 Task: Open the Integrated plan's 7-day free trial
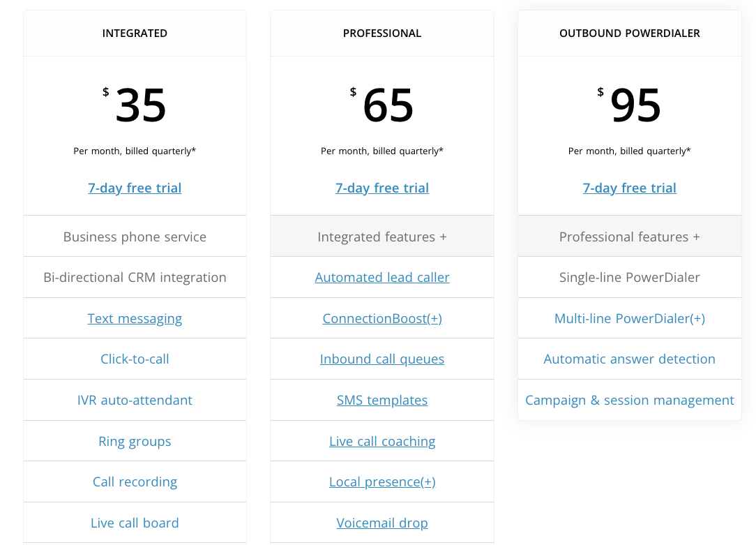coord(135,188)
